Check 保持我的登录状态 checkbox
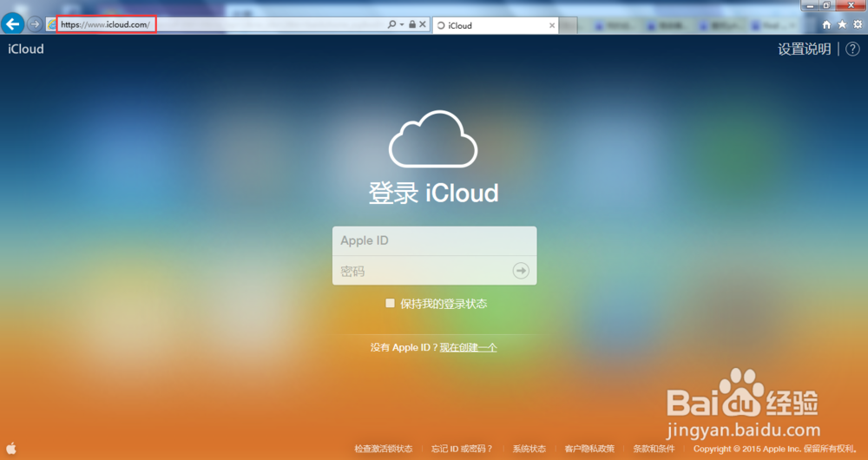This screenshot has width=868, height=460. (x=391, y=304)
